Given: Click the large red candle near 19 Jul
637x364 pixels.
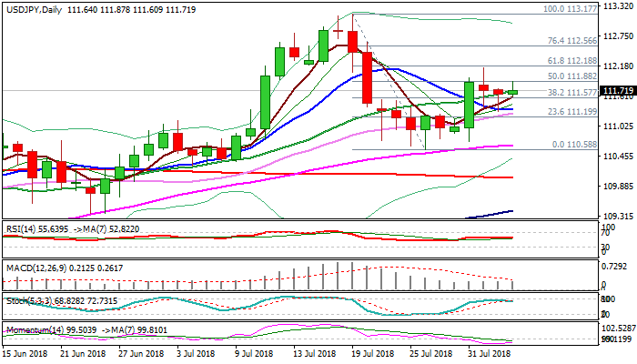Looking at the screenshot, I should tap(368, 77).
